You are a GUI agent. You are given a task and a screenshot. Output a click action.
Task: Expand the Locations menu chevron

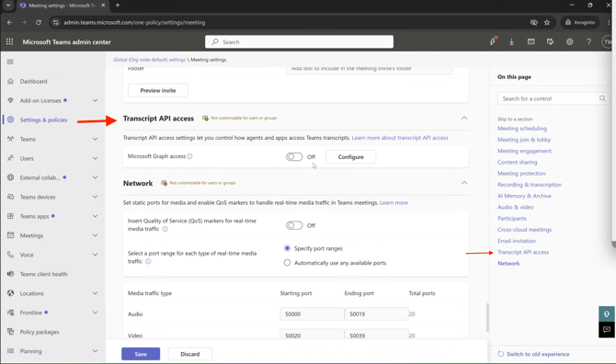[x=95, y=293]
